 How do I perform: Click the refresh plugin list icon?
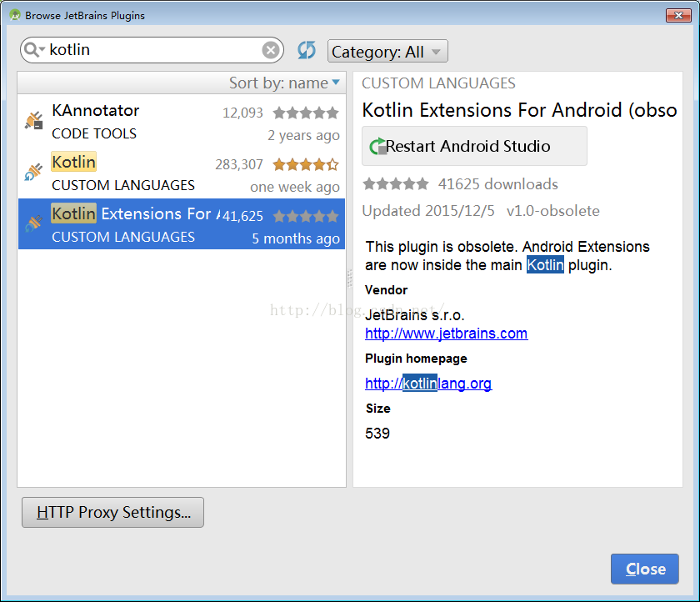pyautogui.click(x=307, y=50)
